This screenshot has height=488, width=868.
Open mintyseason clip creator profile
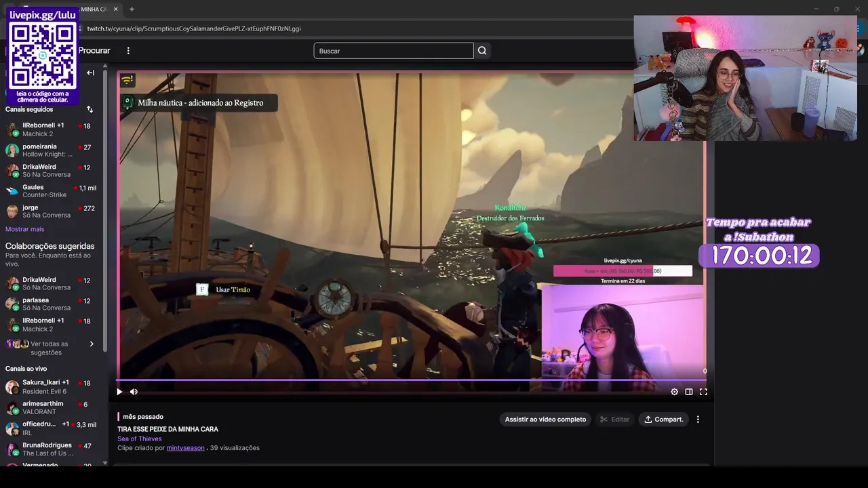(x=185, y=448)
